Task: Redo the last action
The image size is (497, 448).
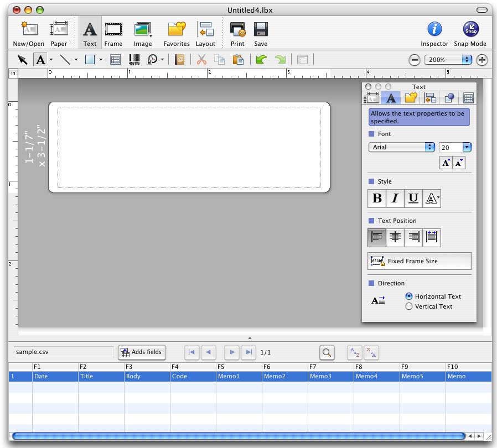Action: point(280,60)
